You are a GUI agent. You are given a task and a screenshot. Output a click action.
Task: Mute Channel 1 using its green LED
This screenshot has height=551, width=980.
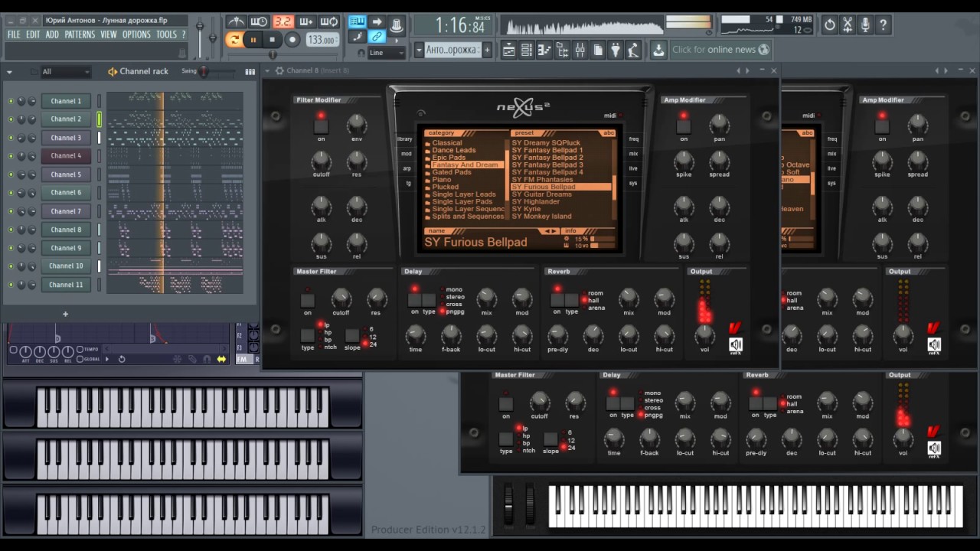11,101
